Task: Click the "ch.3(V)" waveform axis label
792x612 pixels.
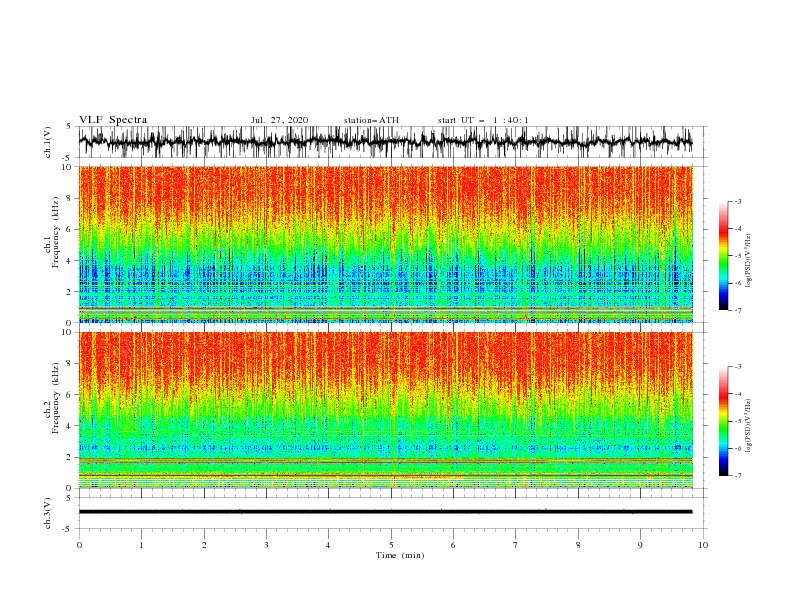Action: coord(48,513)
